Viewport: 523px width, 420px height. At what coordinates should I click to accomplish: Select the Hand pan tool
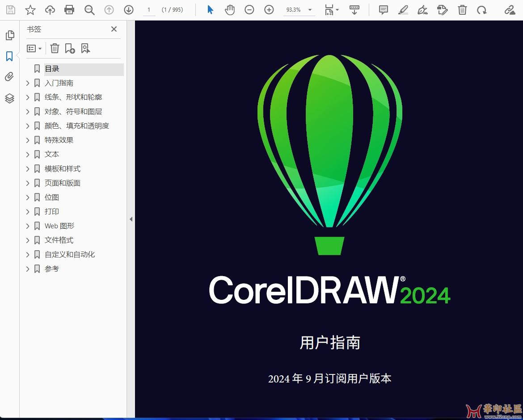coord(230,10)
